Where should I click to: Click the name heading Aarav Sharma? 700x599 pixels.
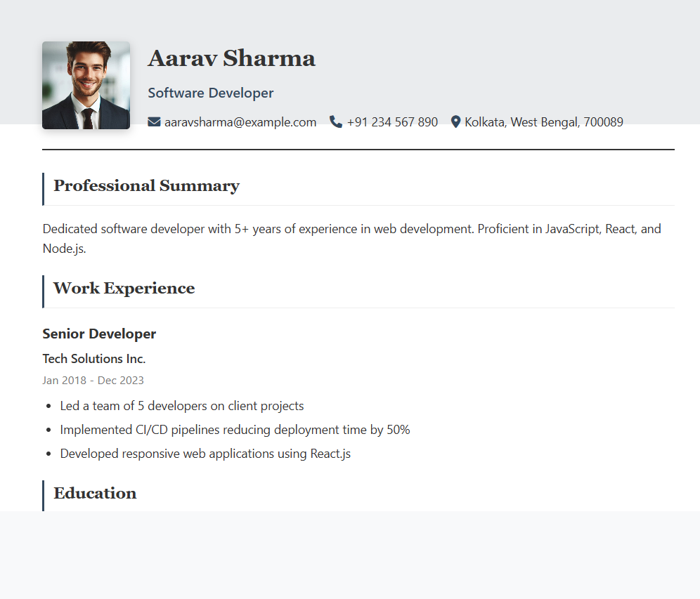pyautogui.click(x=231, y=59)
